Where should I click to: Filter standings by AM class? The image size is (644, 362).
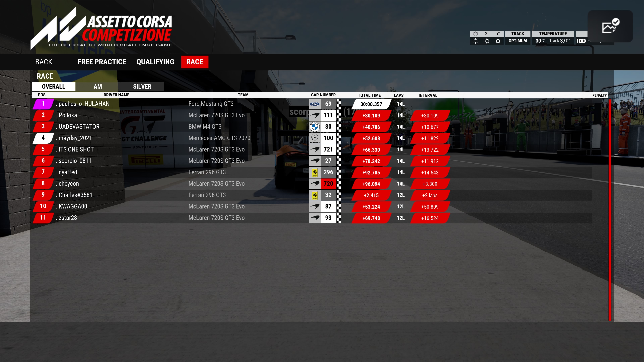pos(98,87)
